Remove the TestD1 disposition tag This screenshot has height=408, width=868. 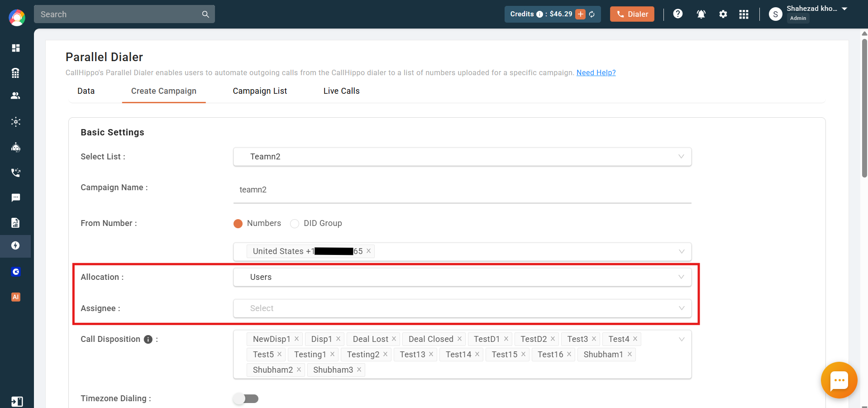(x=506, y=339)
